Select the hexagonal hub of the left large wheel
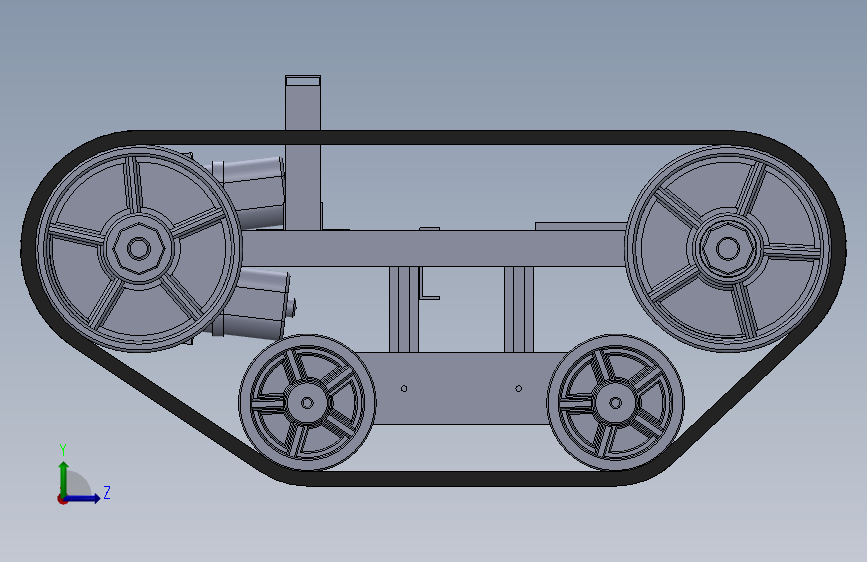The image size is (867, 562). click(139, 248)
